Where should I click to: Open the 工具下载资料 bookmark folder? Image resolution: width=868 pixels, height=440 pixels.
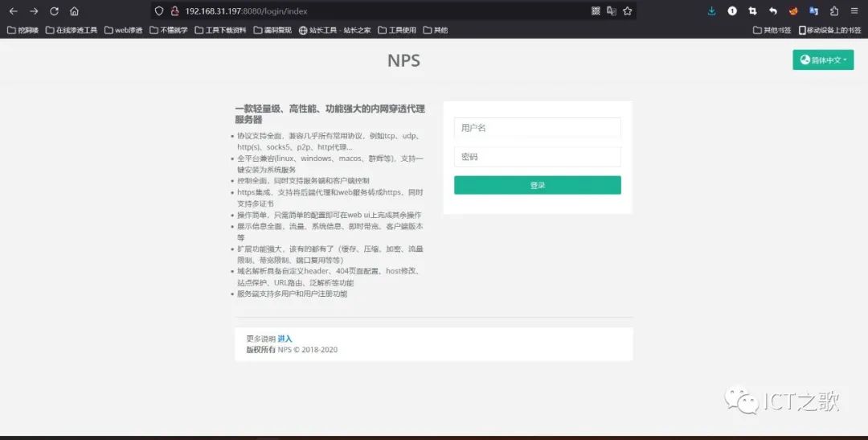[x=220, y=31]
